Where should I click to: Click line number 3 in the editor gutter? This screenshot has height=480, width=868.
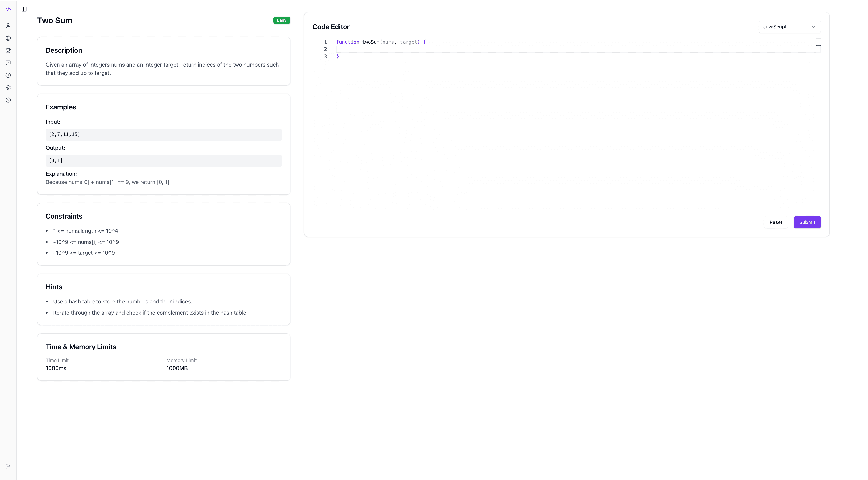[x=326, y=57]
